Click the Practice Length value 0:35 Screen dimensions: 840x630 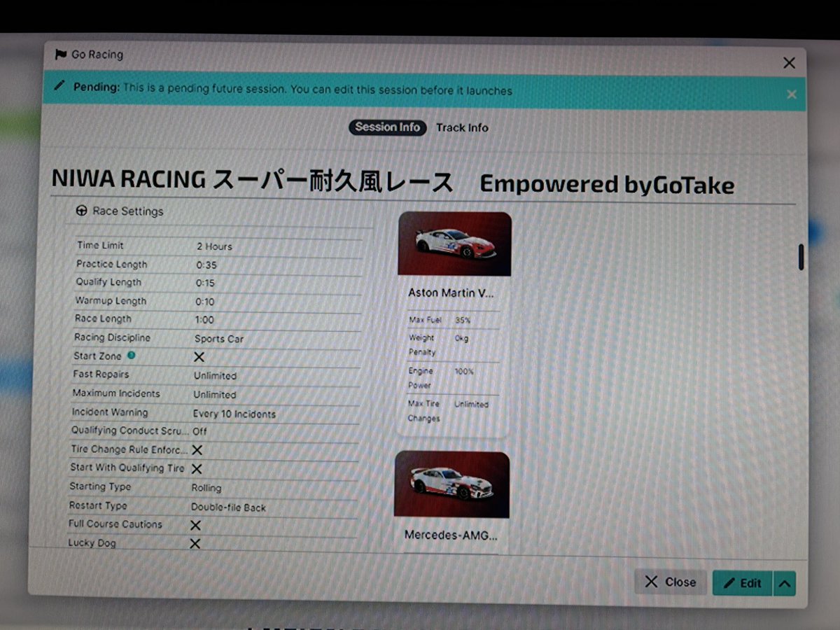[206, 265]
